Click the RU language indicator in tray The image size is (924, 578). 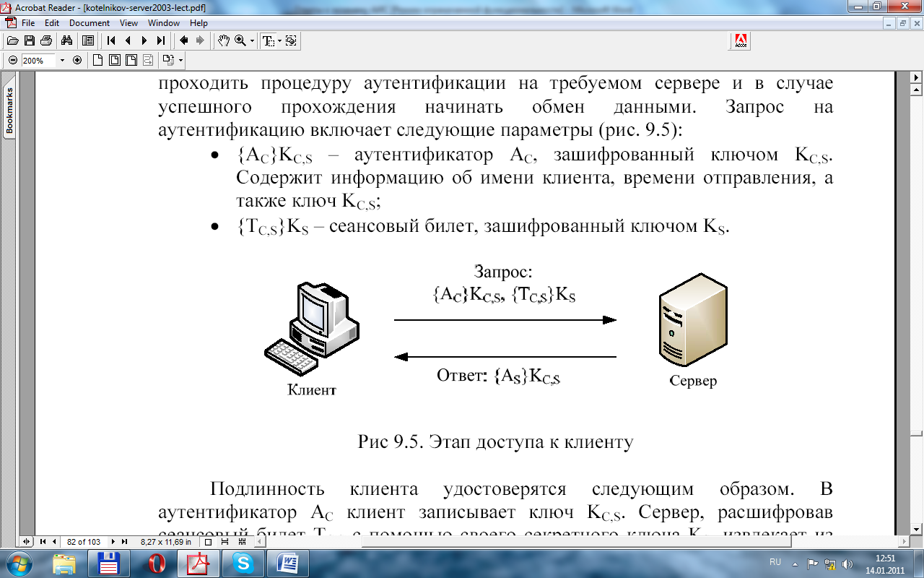775,561
